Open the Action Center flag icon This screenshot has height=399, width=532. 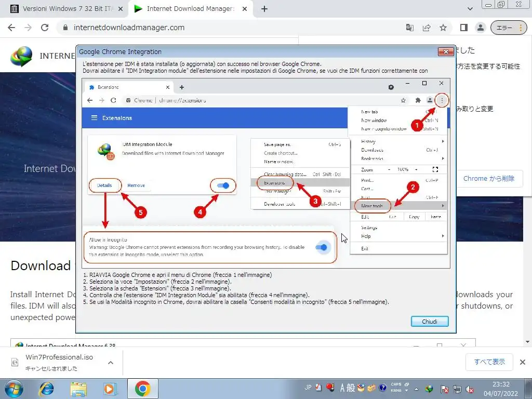pos(444,389)
